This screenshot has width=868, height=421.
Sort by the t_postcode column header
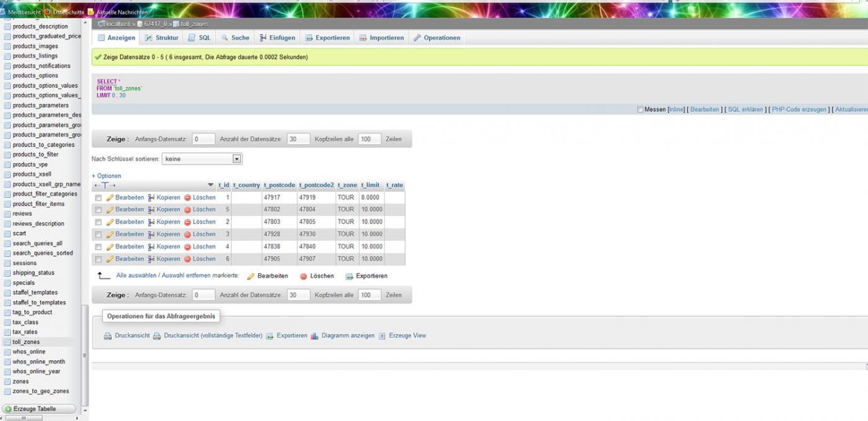279,185
